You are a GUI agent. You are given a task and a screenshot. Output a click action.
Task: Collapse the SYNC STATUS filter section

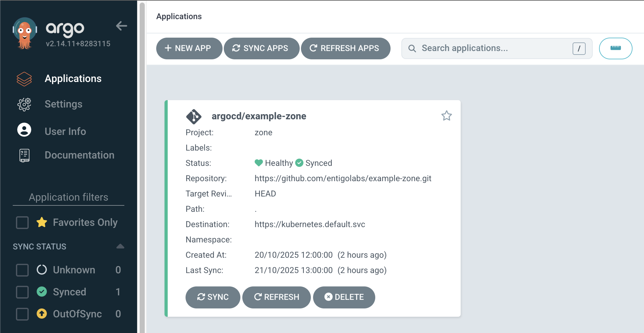point(120,246)
